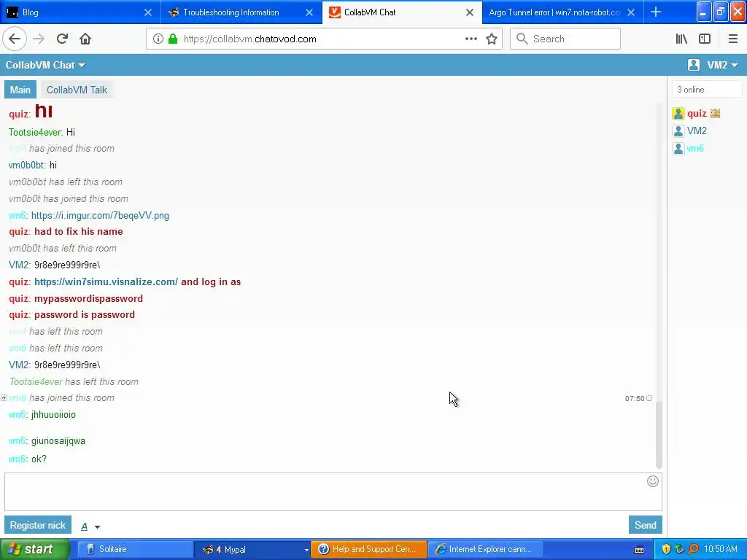Image resolution: width=747 pixels, height=560 pixels.
Task: Open the imgur 7beqeVV.png link
Action: tap(100, 215)
